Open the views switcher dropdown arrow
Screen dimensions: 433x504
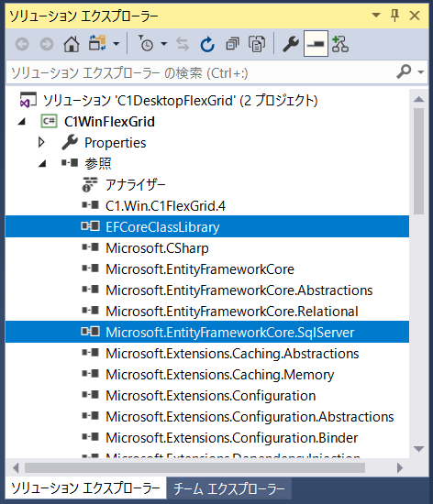pyautogui.click(x=117, y=44)
